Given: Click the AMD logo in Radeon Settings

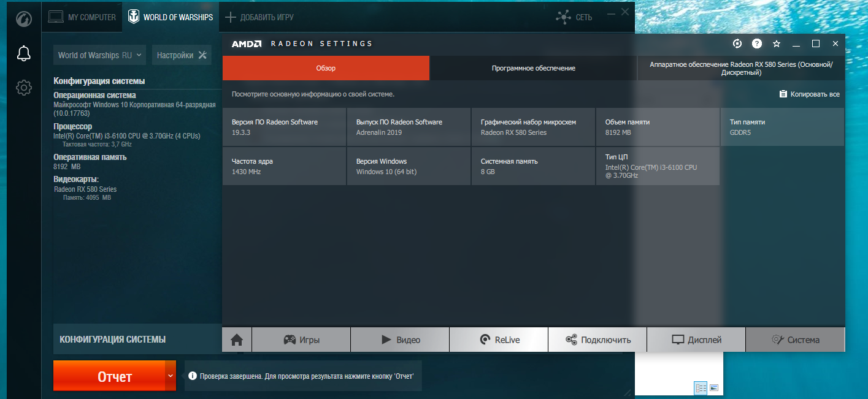Looking at the screenshot, I should click(x=247, y=44).
